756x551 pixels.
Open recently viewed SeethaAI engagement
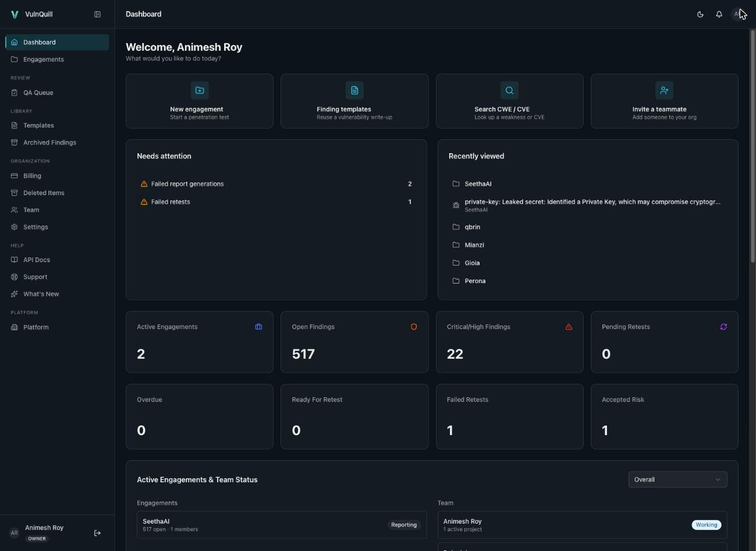(x=588, y=184)
